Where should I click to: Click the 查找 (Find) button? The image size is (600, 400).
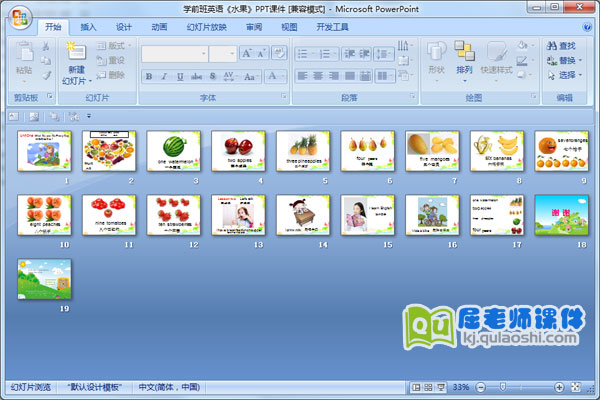coord(562,46)
